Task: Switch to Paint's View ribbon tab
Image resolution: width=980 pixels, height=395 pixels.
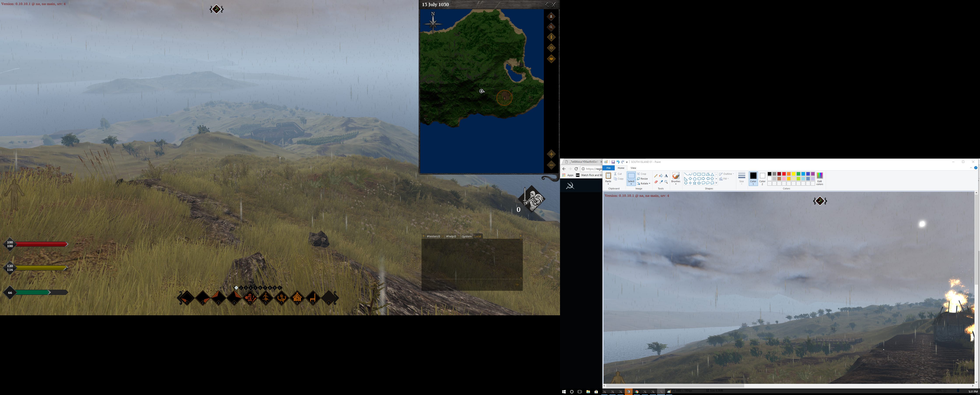Action: (x=633, y=168)
